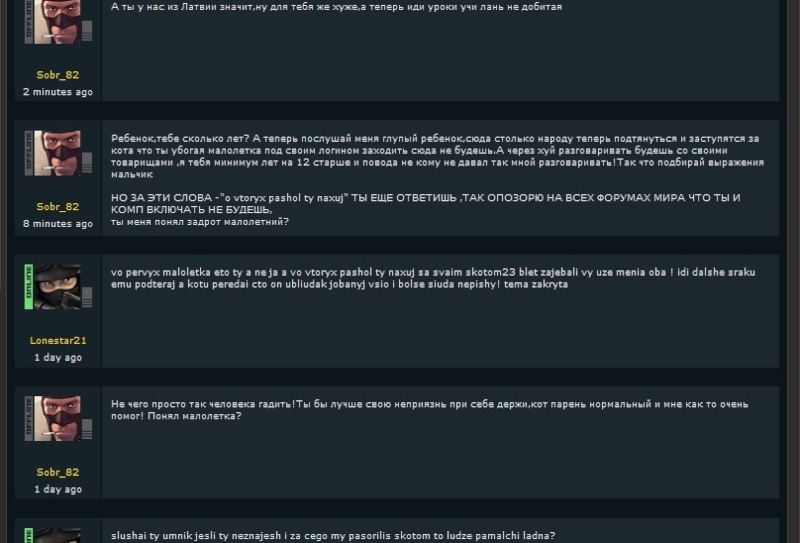The image size is (800, 543).
Task: Open Lonestar21's masked soldier avatar above the username
Action: tap(57, 286)
